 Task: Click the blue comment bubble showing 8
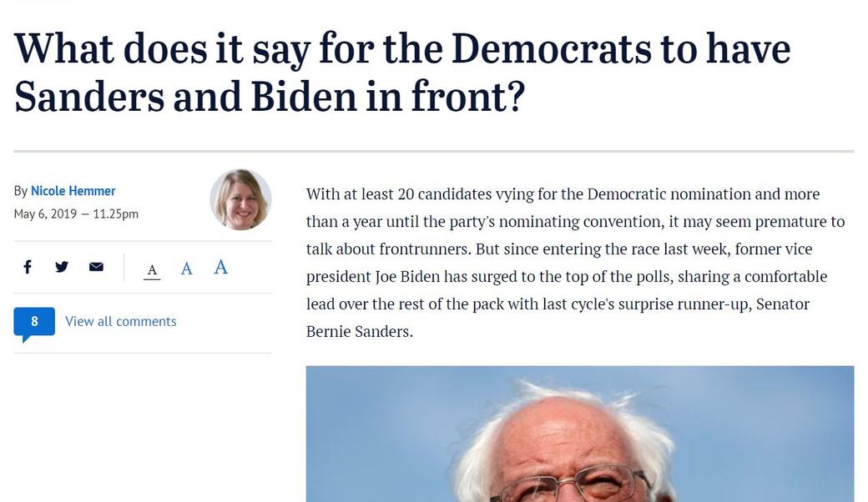(34, 322)
